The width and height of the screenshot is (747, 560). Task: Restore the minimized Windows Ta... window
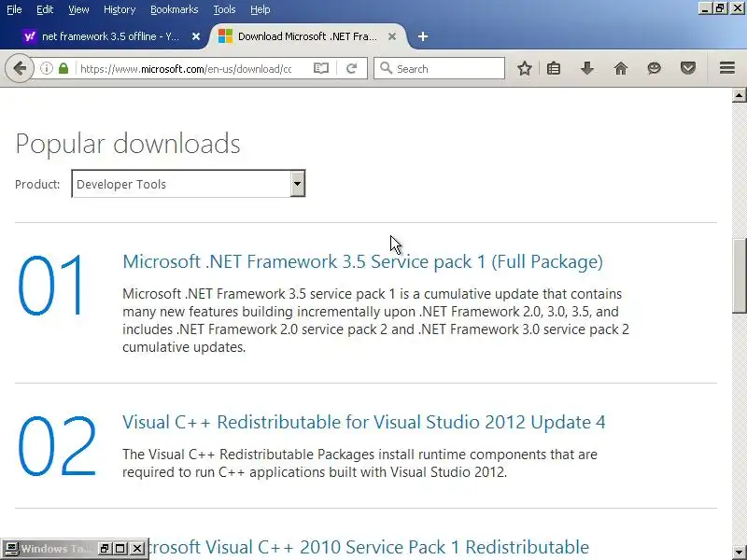tap(105, 549)
